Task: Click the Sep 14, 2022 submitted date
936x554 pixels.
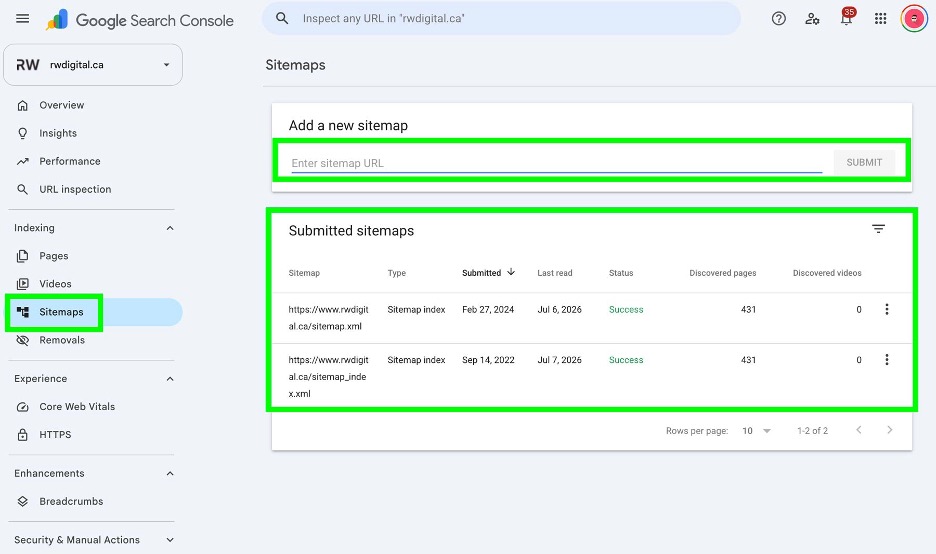Action: point(488,360)
